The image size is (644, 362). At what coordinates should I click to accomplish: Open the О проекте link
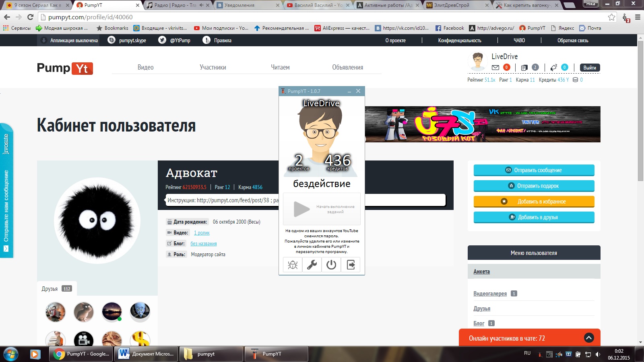click(396, 40)
